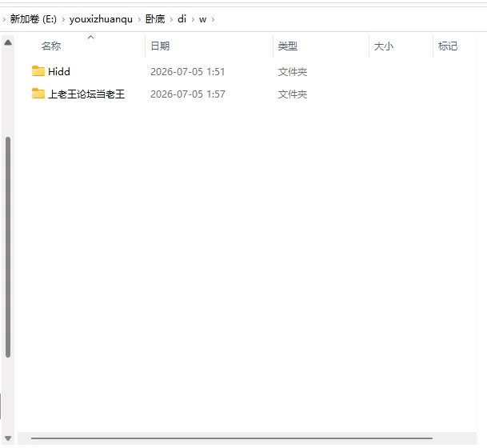
Task: Click the vertical scrollbar up arrow
Action: pos(8,42)
